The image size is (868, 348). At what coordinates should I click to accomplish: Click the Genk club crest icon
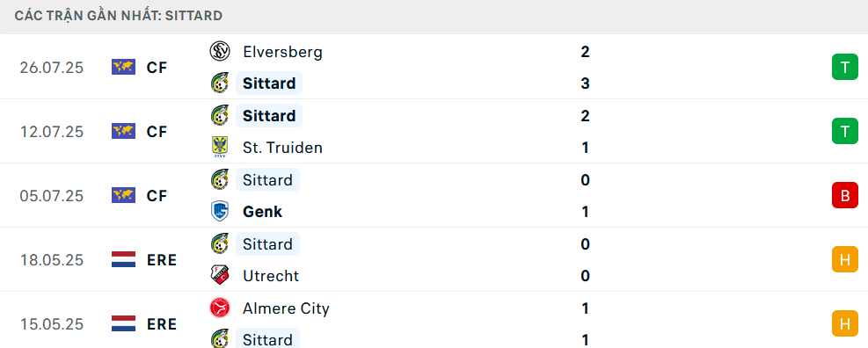coord(220,212)
